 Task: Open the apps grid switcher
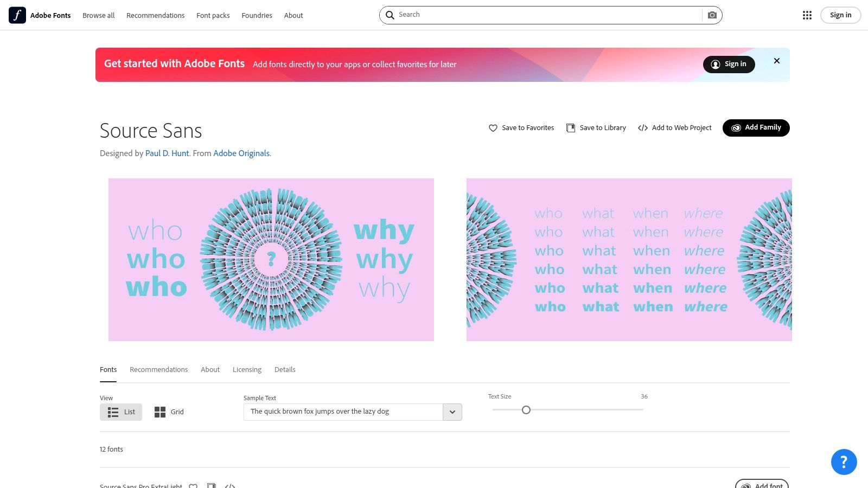pyautogui.click(x=807, y=15)
